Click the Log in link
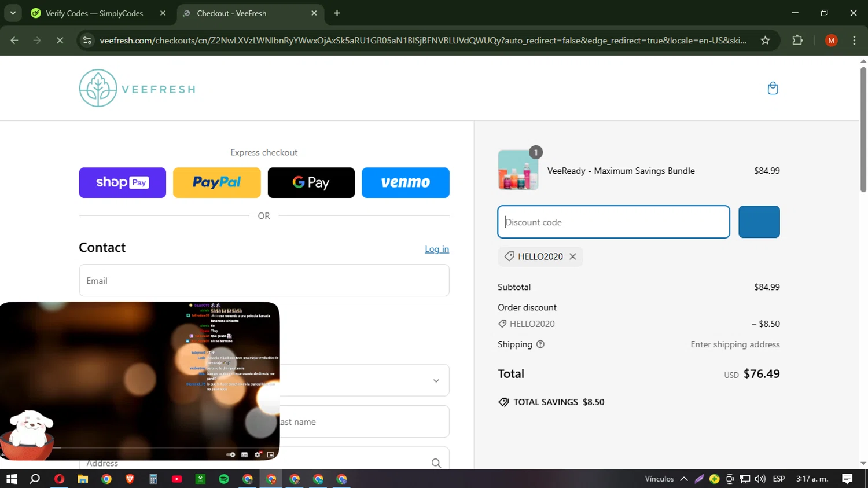The image size is (868, 488). click(437, 249)
